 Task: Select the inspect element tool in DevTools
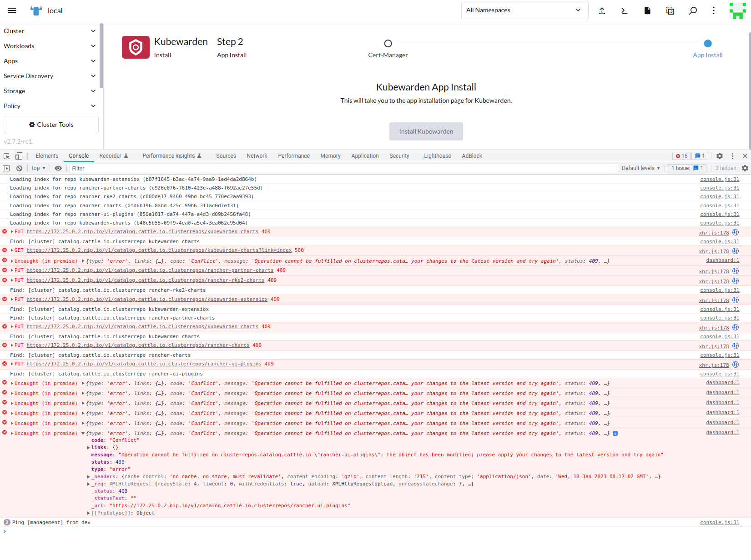tap(6, 156)
